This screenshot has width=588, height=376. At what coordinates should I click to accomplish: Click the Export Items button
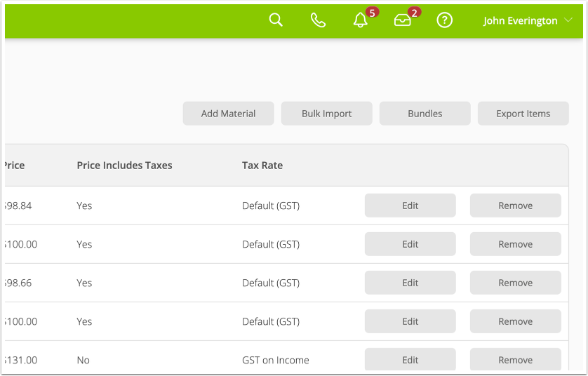click(x=523, y=113)
